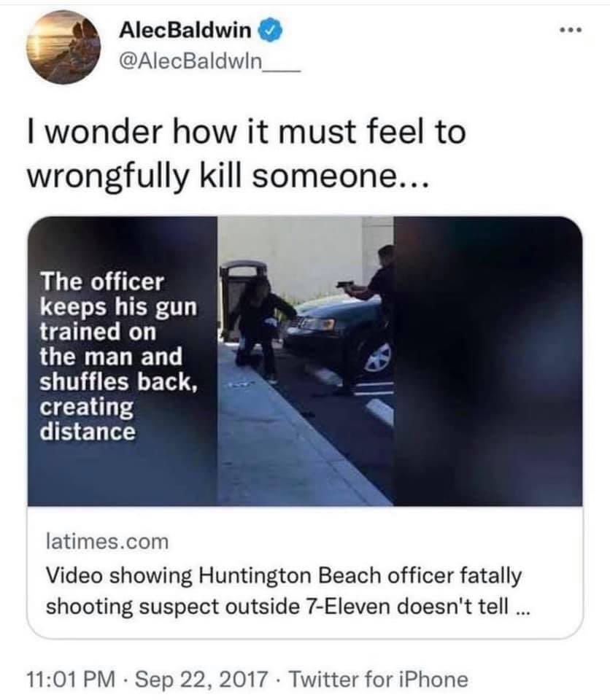Open the sunset profile avatar

63,47
